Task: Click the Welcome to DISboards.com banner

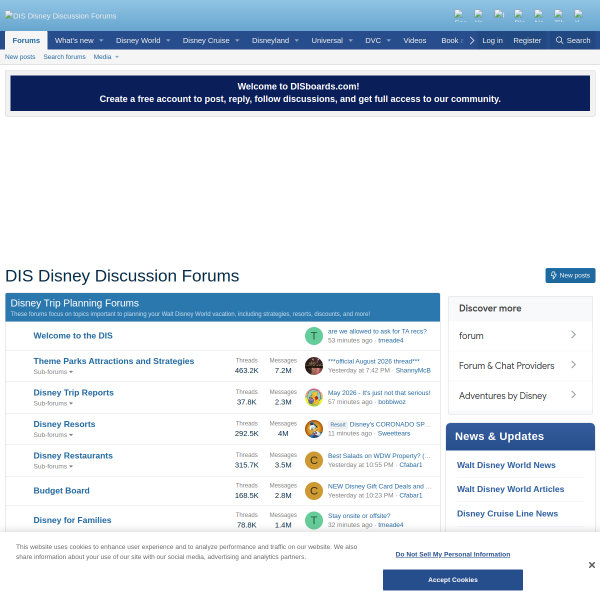Action: pyautogui.click(x=300, y=93)
